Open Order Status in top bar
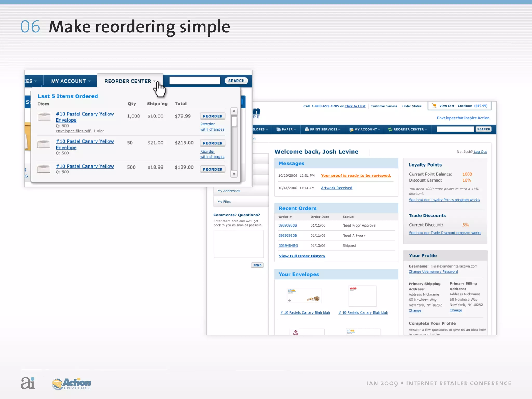 (412, 106)
